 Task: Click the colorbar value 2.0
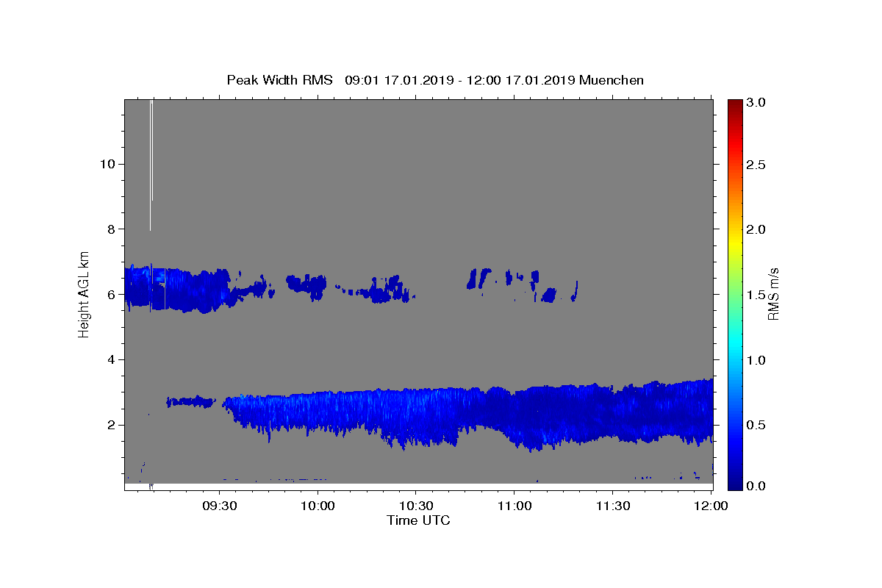(x=757, y=229)
